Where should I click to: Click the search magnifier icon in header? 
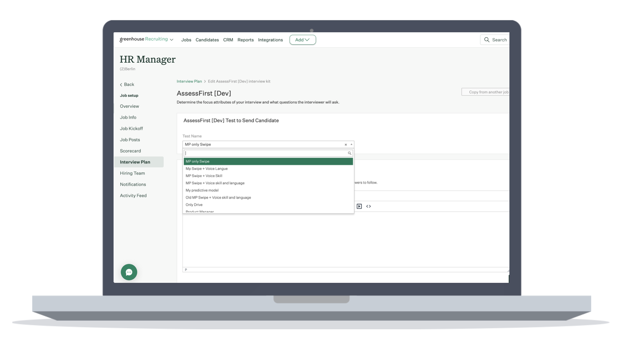click(487, 40)
